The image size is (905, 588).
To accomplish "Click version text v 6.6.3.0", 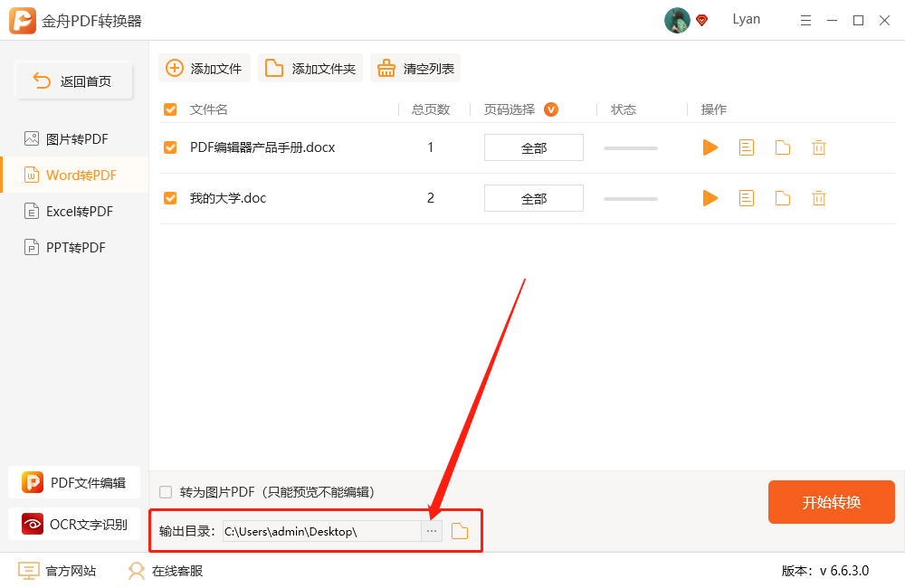I will pos(843,571).
